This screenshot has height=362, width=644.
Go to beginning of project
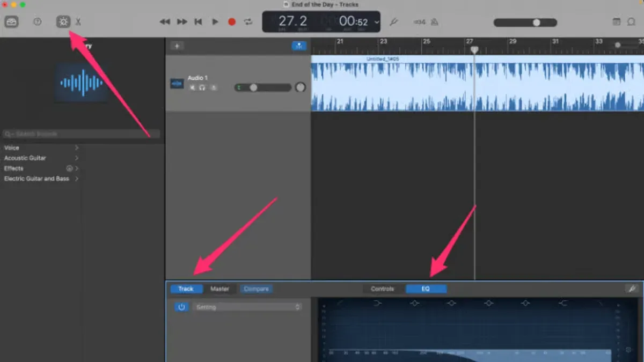[198, 22]
